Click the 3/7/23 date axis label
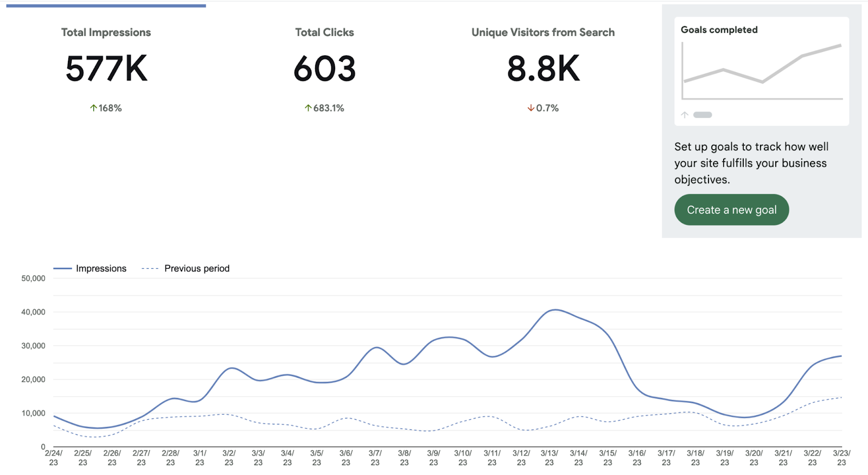This screenshot has width=868, height=475. (375, 458)
